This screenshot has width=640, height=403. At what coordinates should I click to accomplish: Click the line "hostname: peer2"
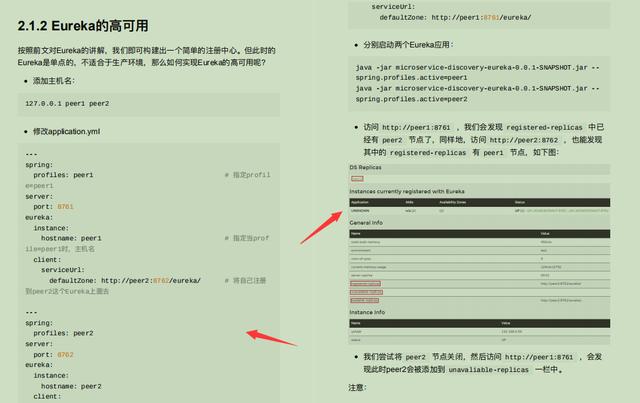71,386
